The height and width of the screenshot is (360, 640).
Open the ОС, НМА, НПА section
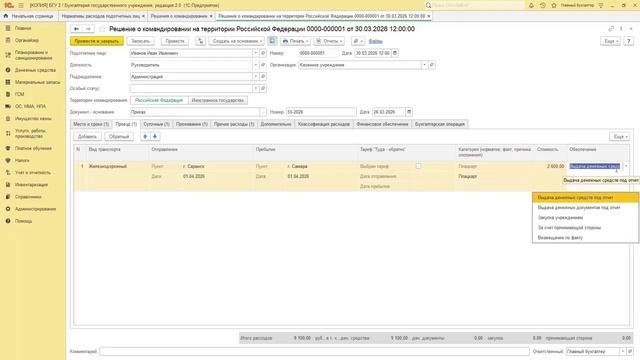[x=30, y=106]
